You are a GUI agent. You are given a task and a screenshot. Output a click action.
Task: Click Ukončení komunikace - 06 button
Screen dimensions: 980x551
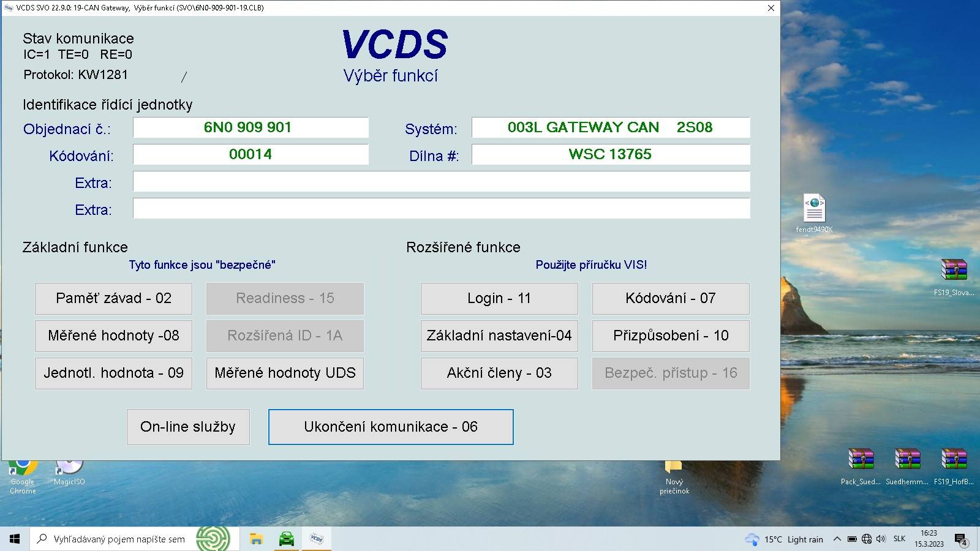point(391,427)
